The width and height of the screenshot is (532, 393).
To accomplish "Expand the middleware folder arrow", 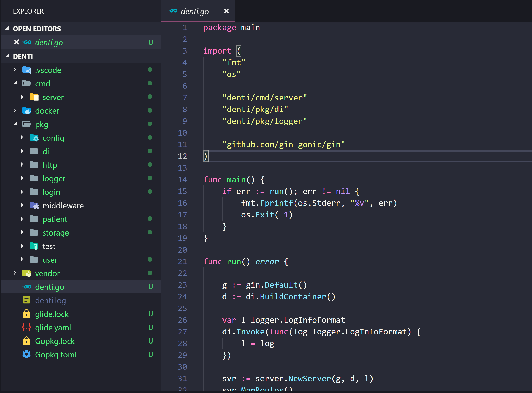I will 22,205.
